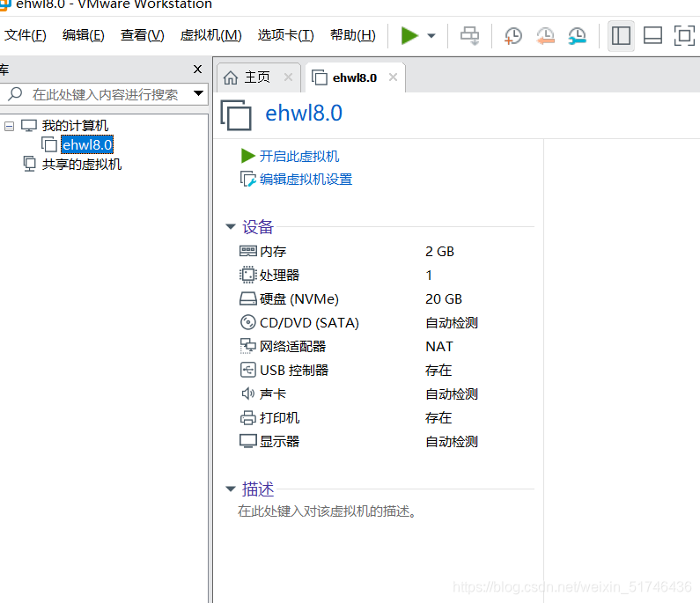Click the 打印机 device label
This screenshot has width=700, height=603.
click(279, 418)
